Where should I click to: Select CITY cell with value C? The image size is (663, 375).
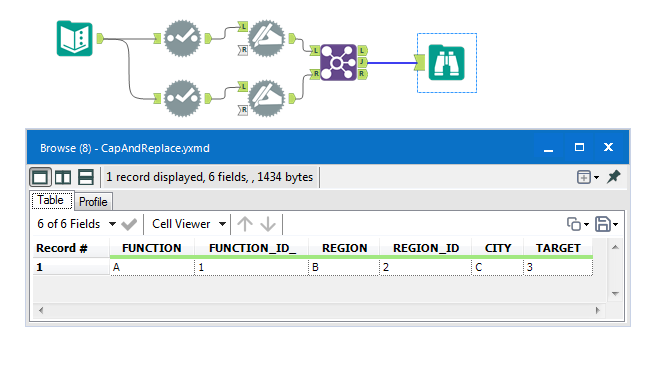[x=498, y=267]
